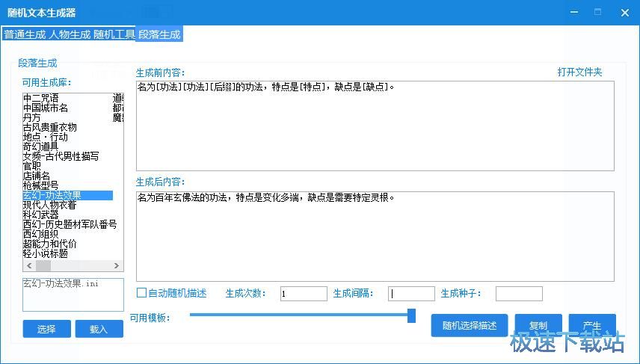
Task: Select 西幻-历史题材军队番号 list entry
Action: coord(70,224)
